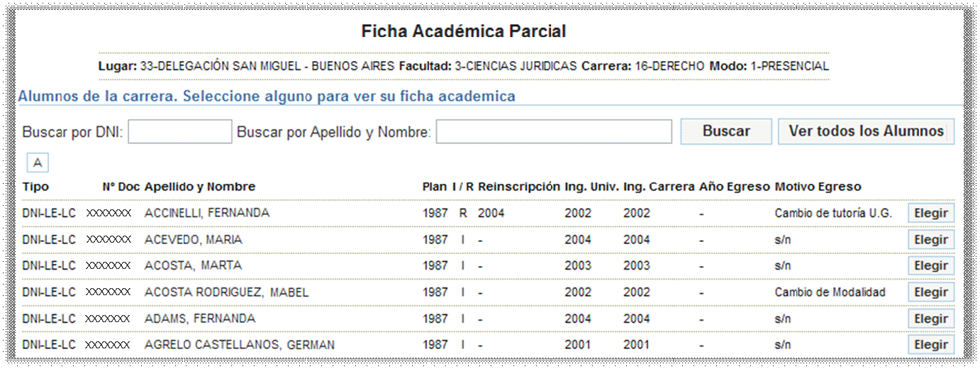Viewport: 980px width, 369px height.
Task: Choose student ACEVEDO, MARIA with Elegir
Action: (931, 240)
